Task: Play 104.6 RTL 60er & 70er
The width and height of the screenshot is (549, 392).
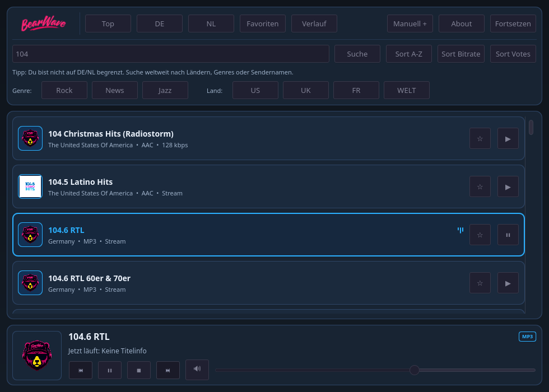Action: 508,283
